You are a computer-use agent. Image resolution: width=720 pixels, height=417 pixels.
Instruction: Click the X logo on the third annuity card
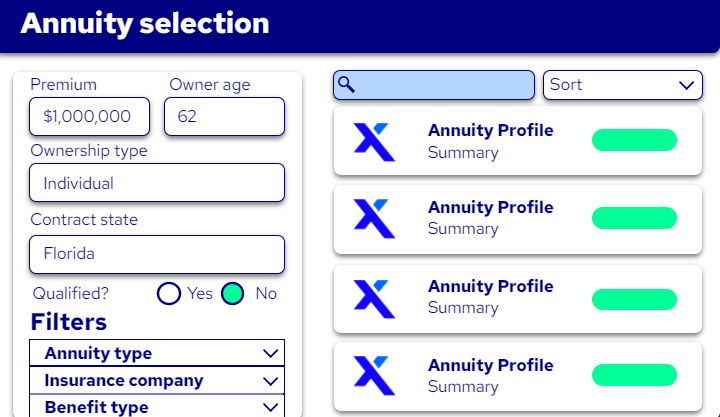[374, 297]
